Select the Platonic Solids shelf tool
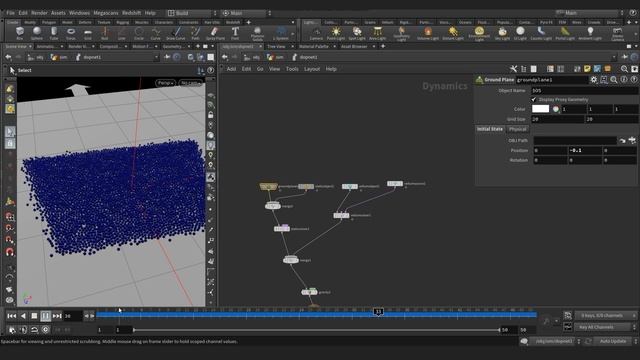 click(x=257, y=33)
